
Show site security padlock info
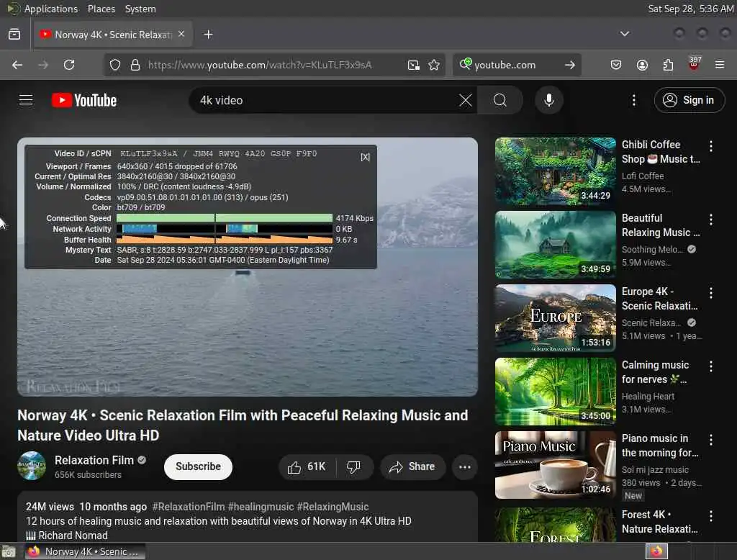coord(135,65)
